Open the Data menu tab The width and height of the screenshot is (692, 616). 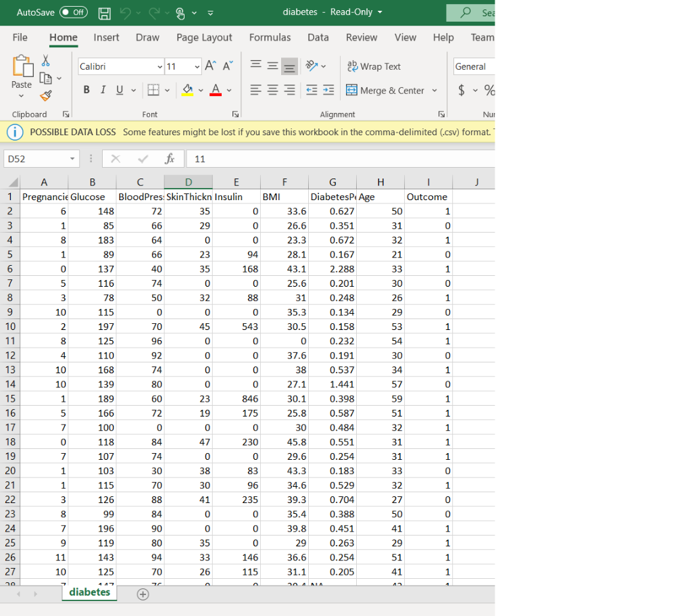point(318,38)
